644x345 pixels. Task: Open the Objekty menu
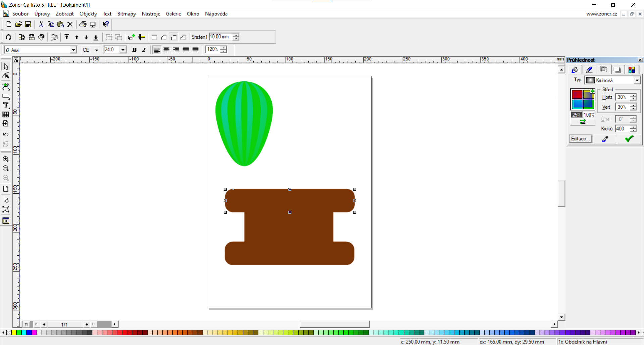[88, 14]
